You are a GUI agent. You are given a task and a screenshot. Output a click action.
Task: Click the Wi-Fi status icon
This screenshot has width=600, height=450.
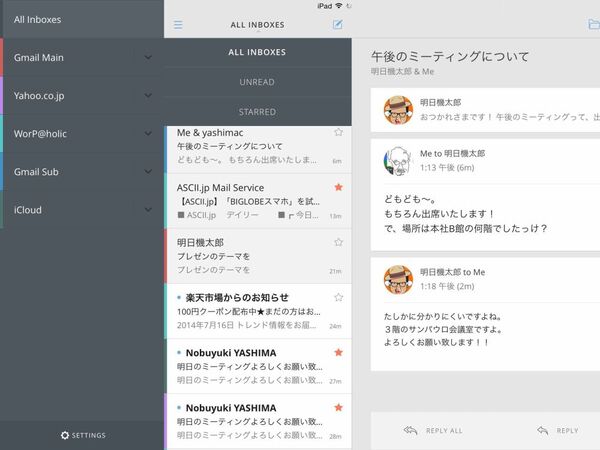[339, 5]
